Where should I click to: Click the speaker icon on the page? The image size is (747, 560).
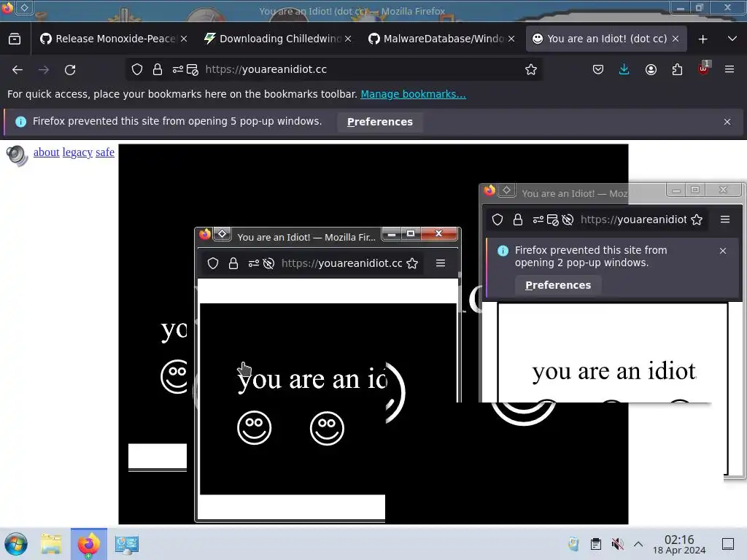pos(18,155)
